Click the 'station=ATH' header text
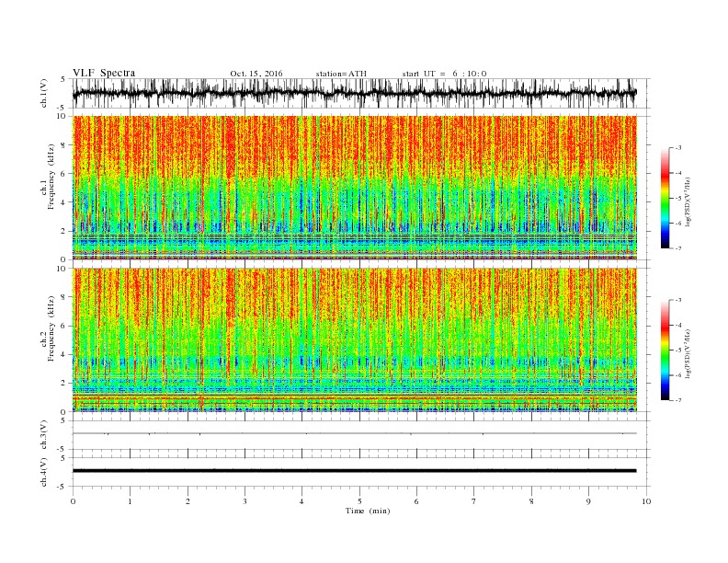728x563 pixels. (x=341, y=74)
